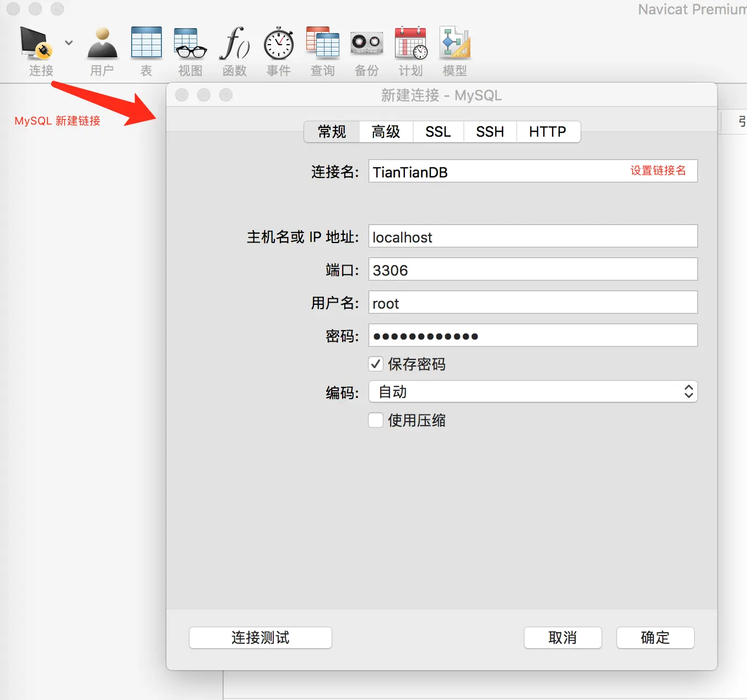Viewport: 747px width, 700px height.
Task: Click the host field showing localhost
Action: [533, 236]
